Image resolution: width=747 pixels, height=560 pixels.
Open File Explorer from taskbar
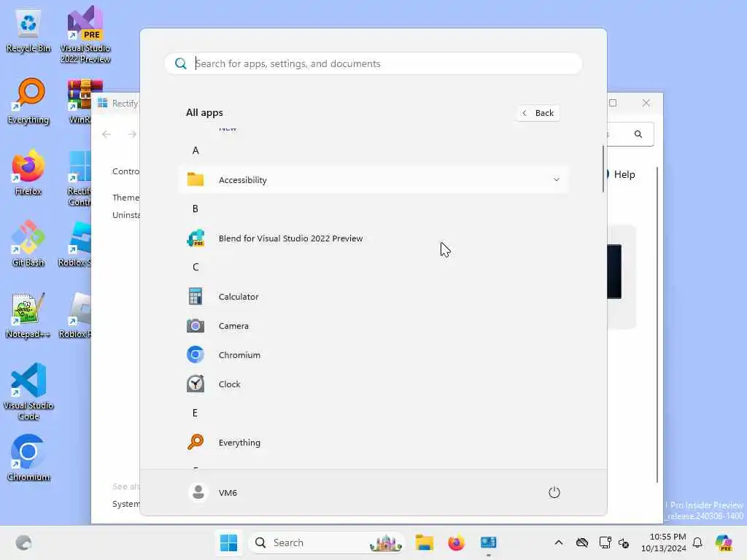[424, 542]
